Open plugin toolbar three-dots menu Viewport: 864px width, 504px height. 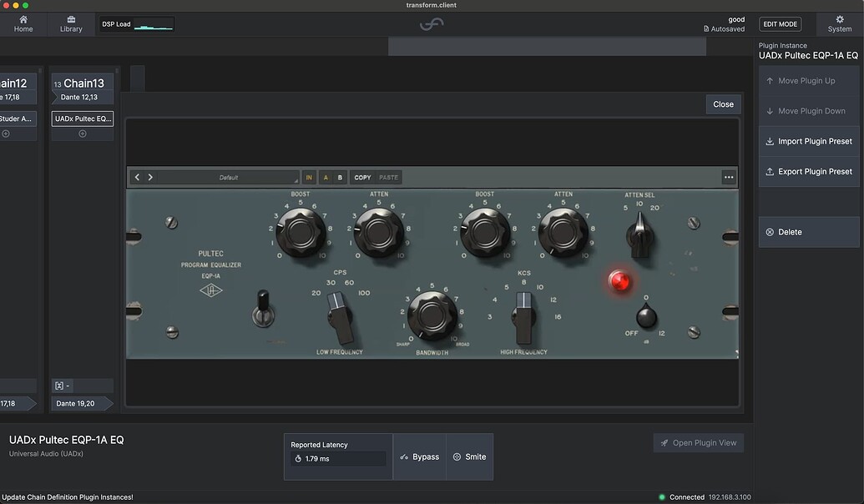click(729, 178)
